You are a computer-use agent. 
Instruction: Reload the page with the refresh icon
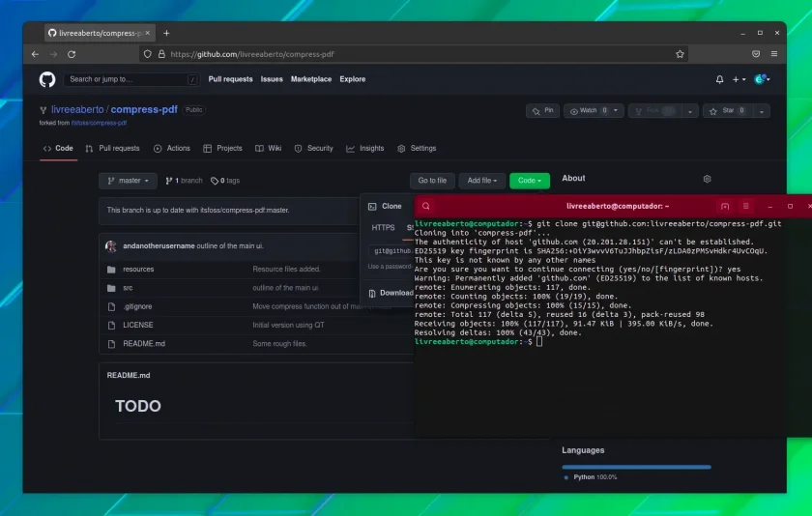pyautogui.click(x=72, y=54)
